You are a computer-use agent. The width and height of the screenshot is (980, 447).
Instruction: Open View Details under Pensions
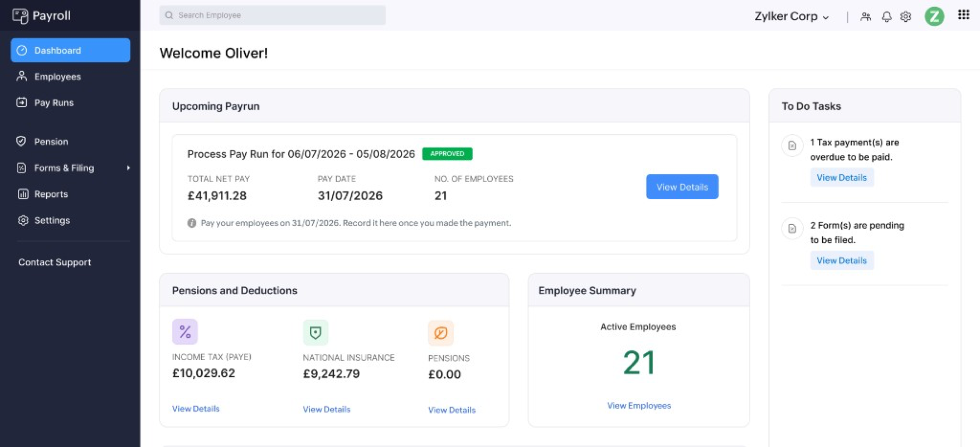452,410
